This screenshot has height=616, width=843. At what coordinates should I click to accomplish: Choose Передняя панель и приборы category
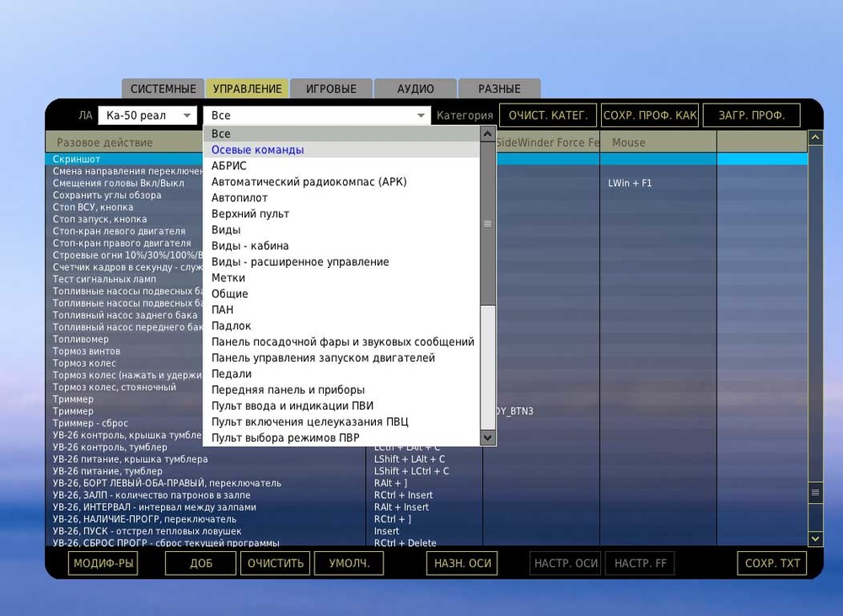tap(341, 389)
